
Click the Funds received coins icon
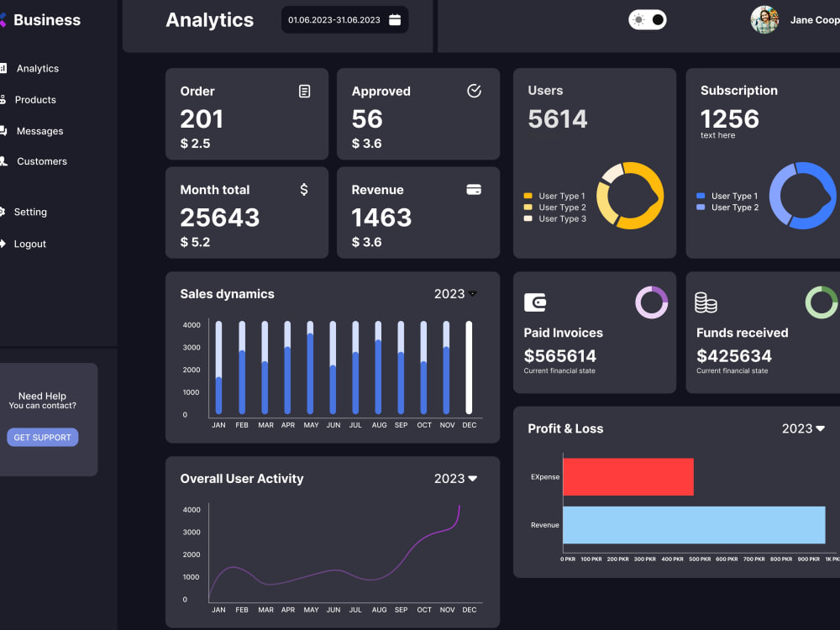tap(706, 302)
